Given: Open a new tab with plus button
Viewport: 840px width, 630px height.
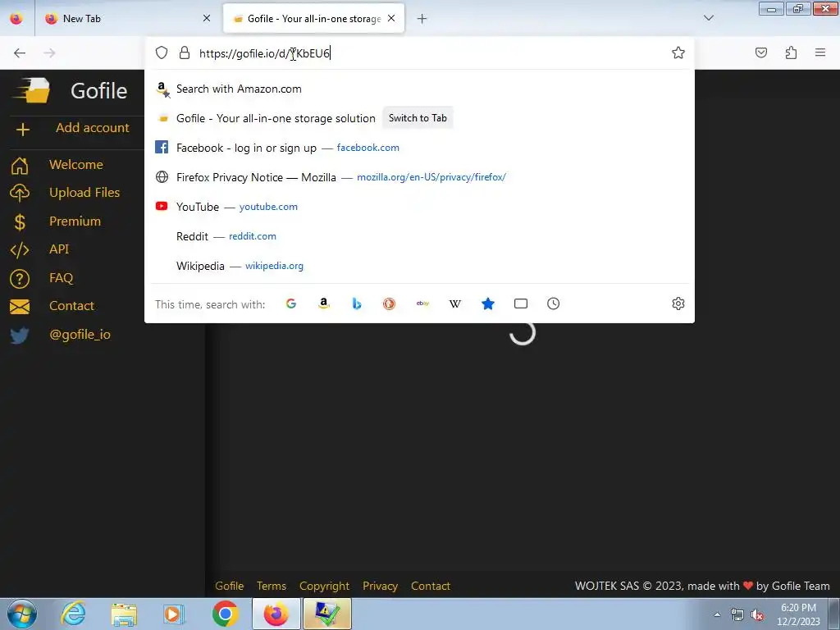Looking at the screenshot, I should [x=422, y=19].
